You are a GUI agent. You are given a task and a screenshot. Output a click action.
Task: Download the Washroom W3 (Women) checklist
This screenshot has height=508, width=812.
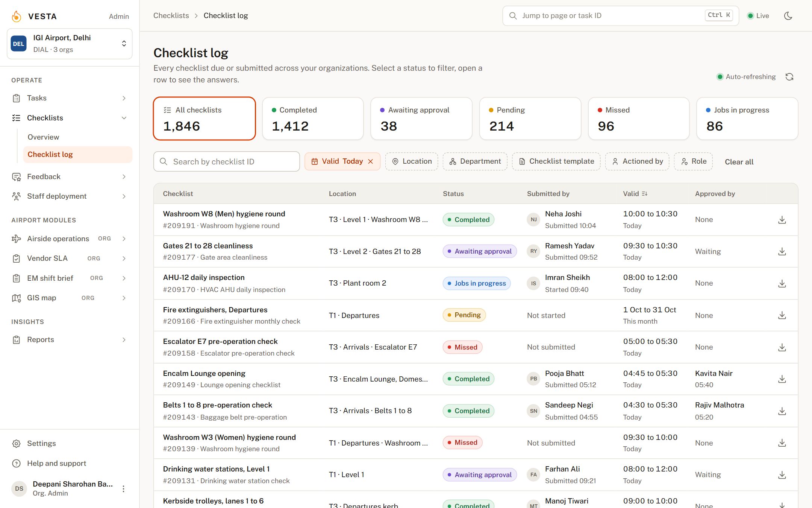point(782,443)
